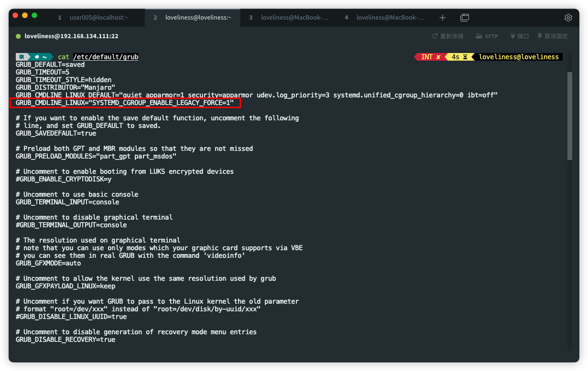
Task: Click the comment 'Uncomment to use basic console'
Action: pyautogui.click(x=77, y=194)
